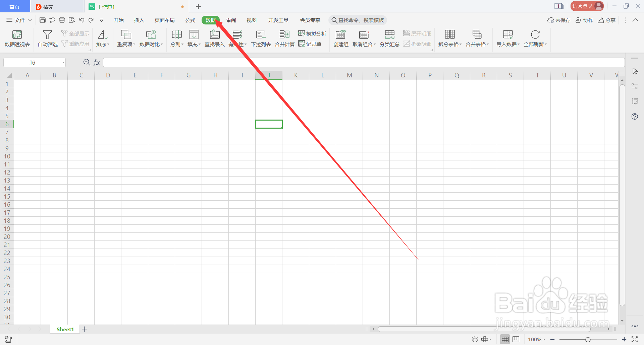Screen dimensions: 644x345
Task: Click the selection arrow sidebar icon
Action: pos(635,71)
